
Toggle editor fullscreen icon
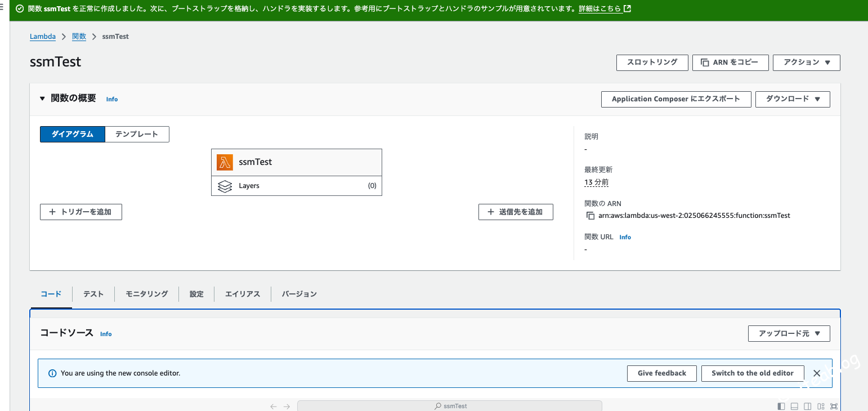coord(834,406)
